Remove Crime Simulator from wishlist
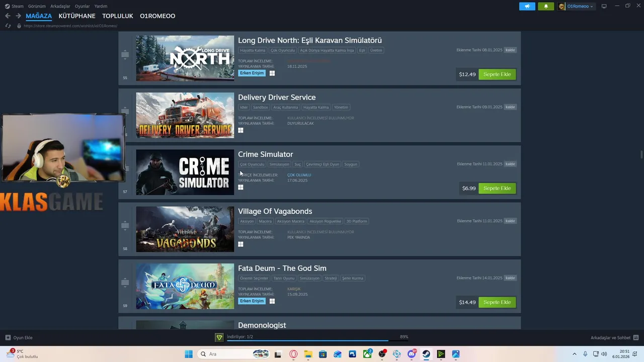 click(510, 164)
